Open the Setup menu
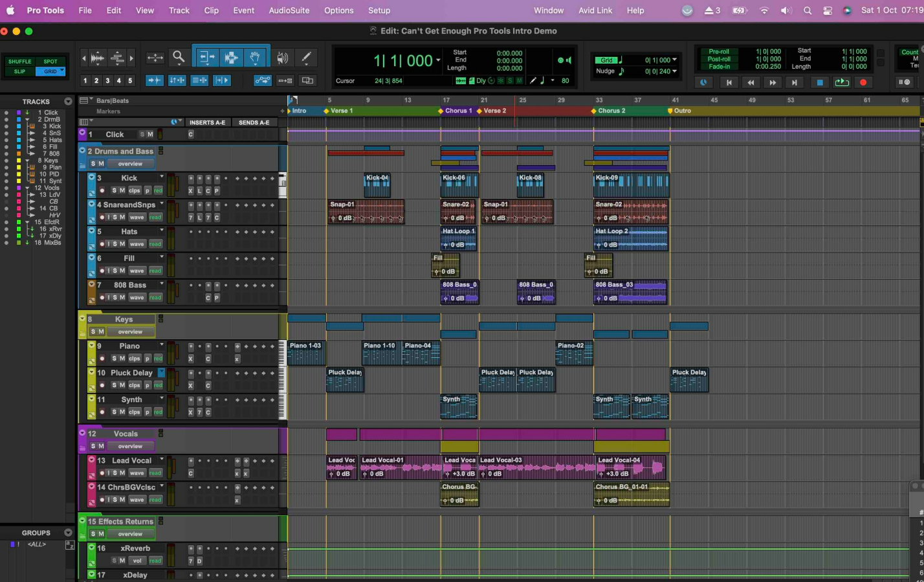Image resolution: width=924 pixels, height=582 pixels. pyautogui.click(x=379, y=10)
